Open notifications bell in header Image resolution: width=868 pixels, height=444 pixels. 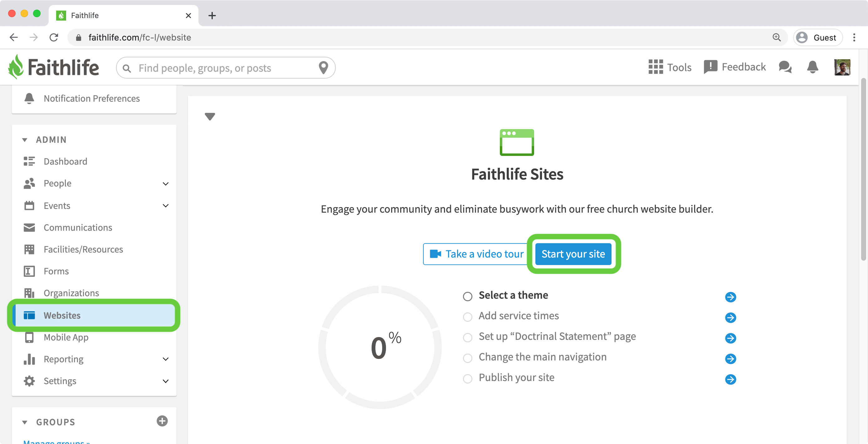click(812, 67)
